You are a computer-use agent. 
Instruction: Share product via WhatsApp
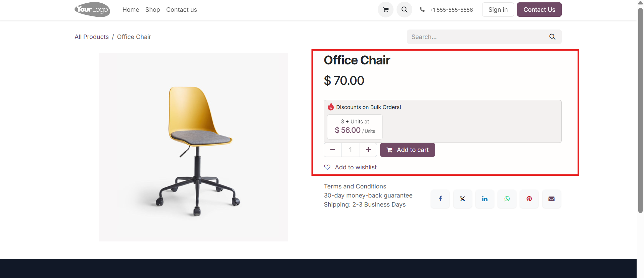click(x=507, y=199)
